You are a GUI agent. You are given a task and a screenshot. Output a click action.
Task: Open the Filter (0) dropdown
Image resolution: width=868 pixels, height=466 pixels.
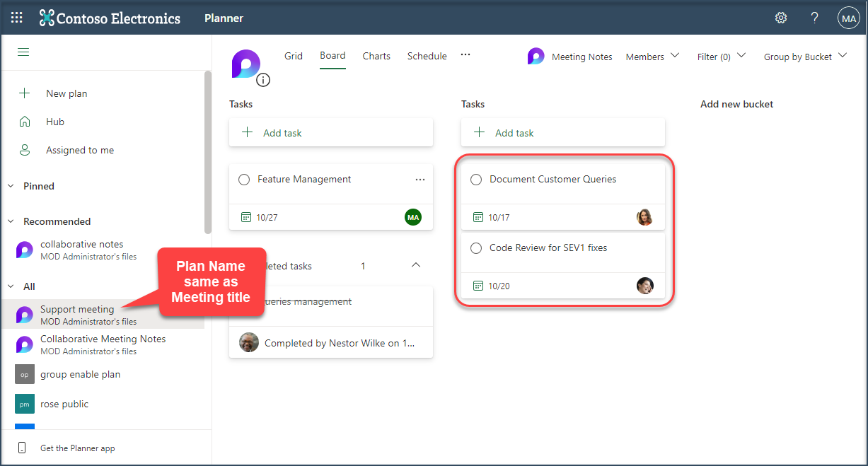pos(721,57)
